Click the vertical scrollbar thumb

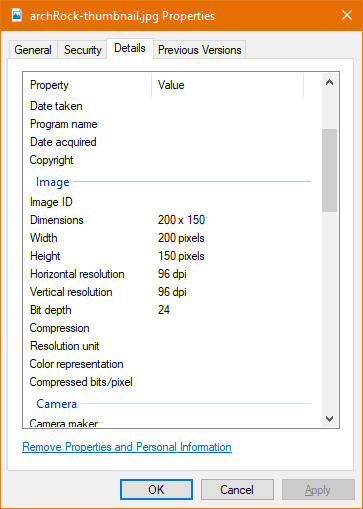pyautogui.click(x=329, y=170)
